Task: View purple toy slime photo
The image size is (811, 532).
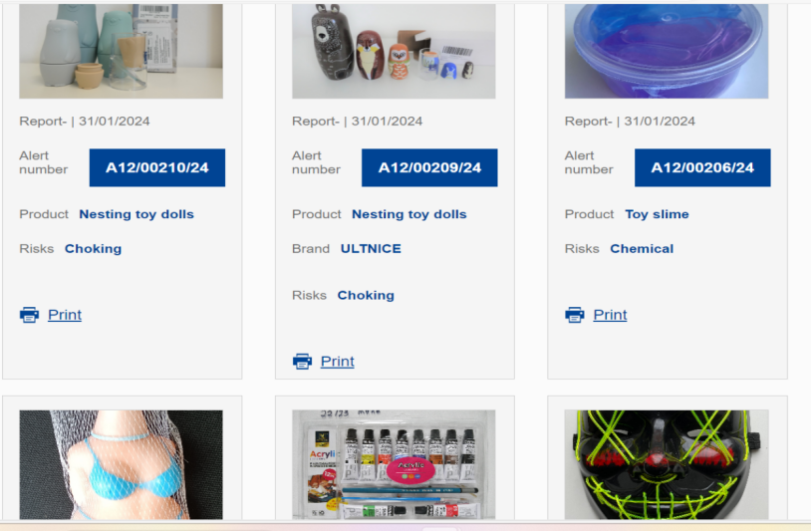Action: coord(667,51)
